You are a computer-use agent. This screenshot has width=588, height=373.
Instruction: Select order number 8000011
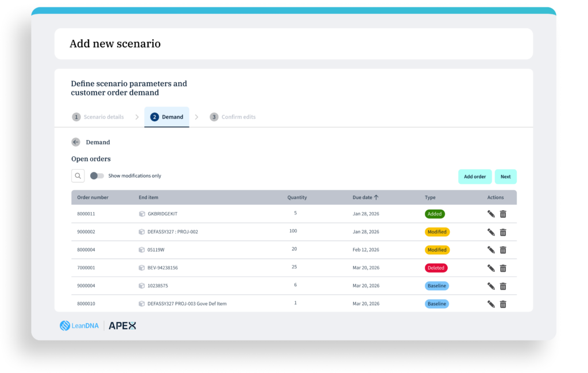click(x=86, y=214)
